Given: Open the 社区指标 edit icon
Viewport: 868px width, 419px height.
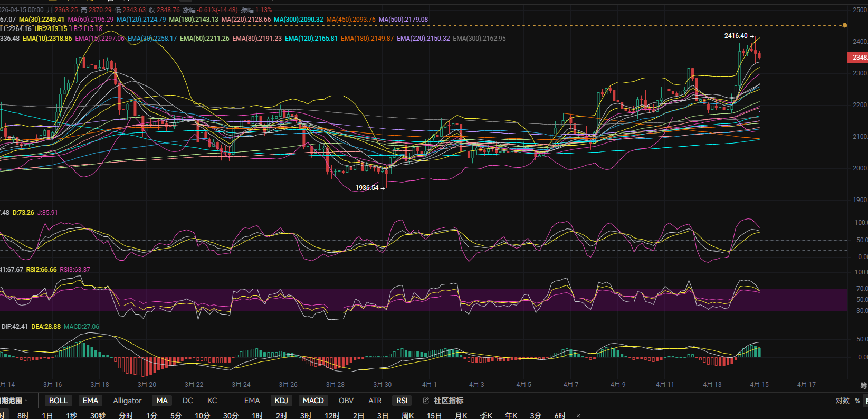Looking at the screenshot, I should click(426, 401).
